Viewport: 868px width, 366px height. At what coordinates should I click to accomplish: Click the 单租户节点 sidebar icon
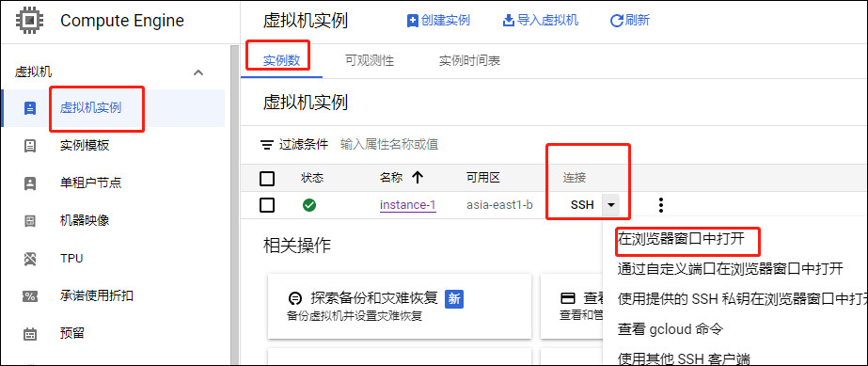coord(30,183)
